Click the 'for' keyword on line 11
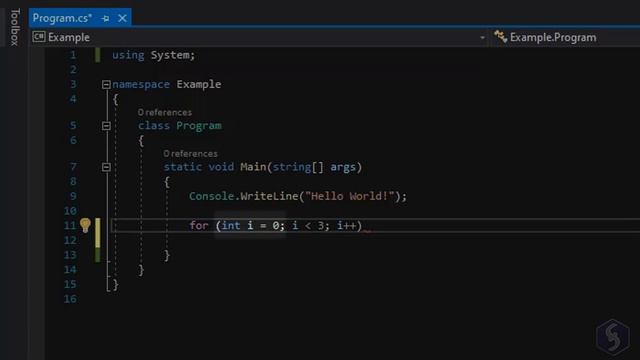 pyautogui.click(x=199, y=226)
